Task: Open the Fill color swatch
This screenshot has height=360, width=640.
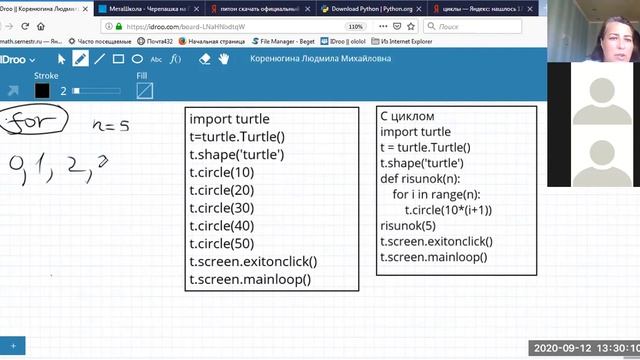Action: (144, 91)
